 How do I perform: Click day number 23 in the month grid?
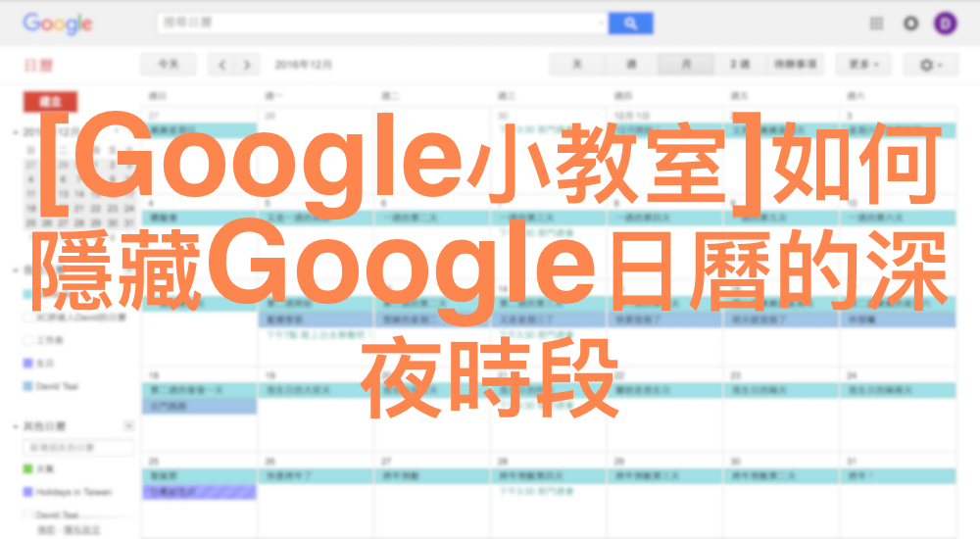(736, 375)
